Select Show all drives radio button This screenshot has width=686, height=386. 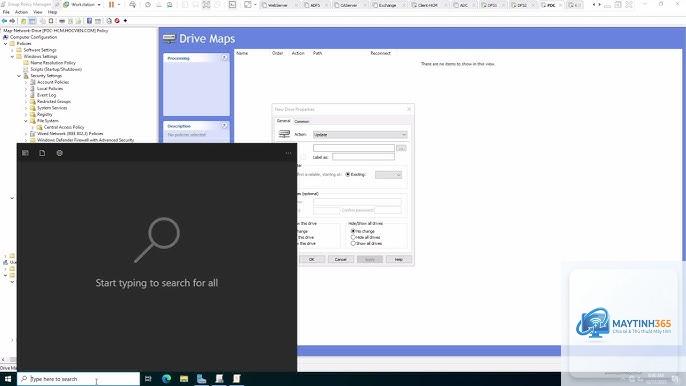353,243
